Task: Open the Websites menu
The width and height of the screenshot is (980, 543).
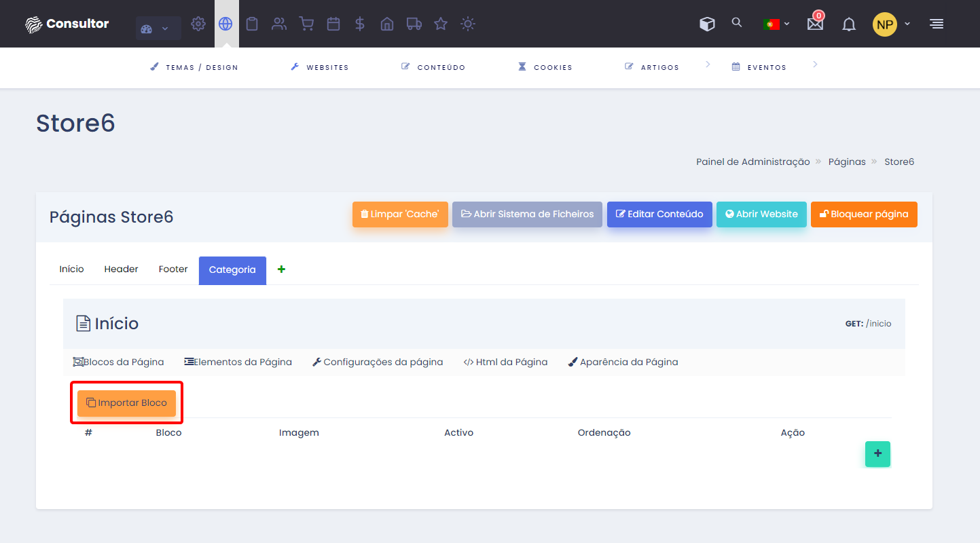Action: point(320,67)
